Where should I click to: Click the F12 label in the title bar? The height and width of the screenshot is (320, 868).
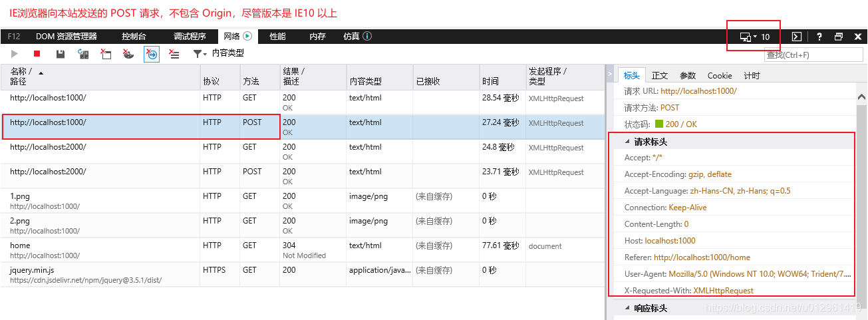coord(14,37)
